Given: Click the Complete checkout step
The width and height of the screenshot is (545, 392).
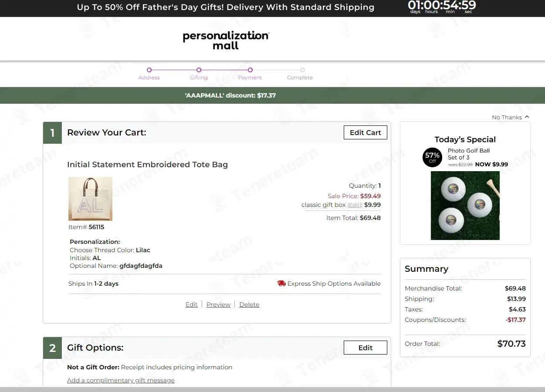Looking at the screenshot, I should [300, 74].
